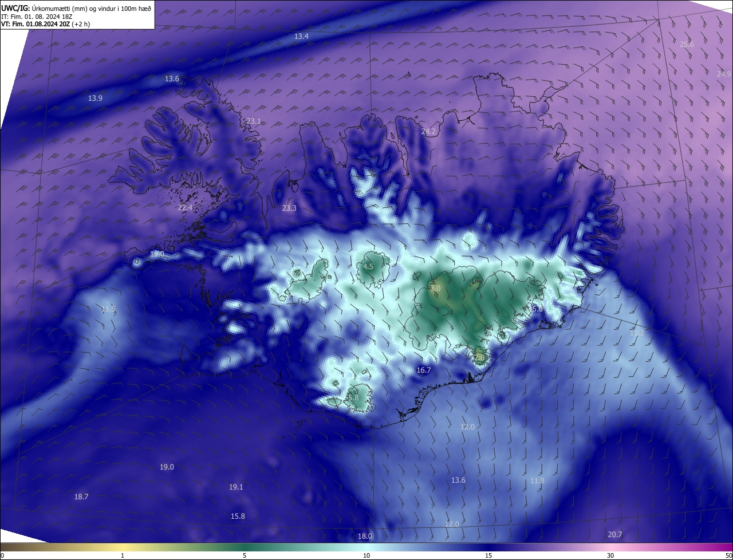The width and height of the screenshot is (733, 560).
Task: Click the 13.9 value label
Action: (x=95, y=98)
